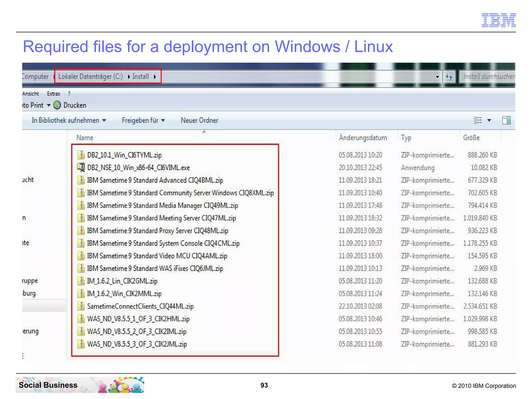Select IBM Sametime 9 Standard Proxy Server CIQ48ML.zip
The image size is (532, 399).
click(x=158, y=231)
